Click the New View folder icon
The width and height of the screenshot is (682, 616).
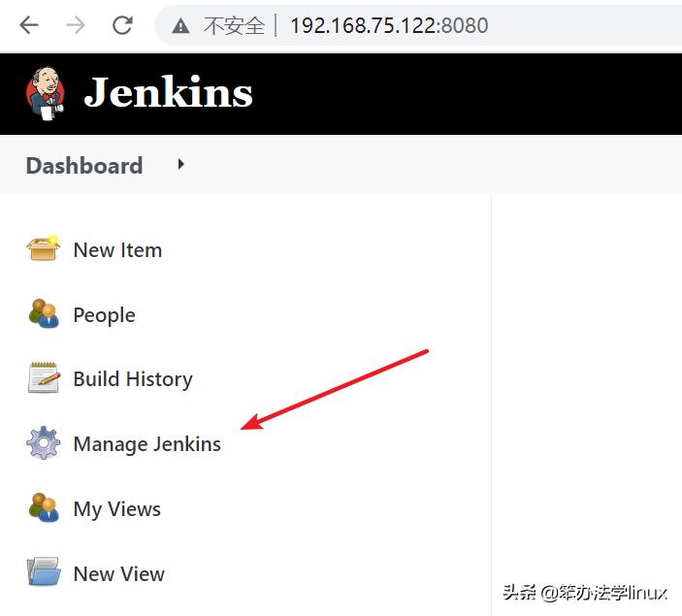(x=44, y=571)
